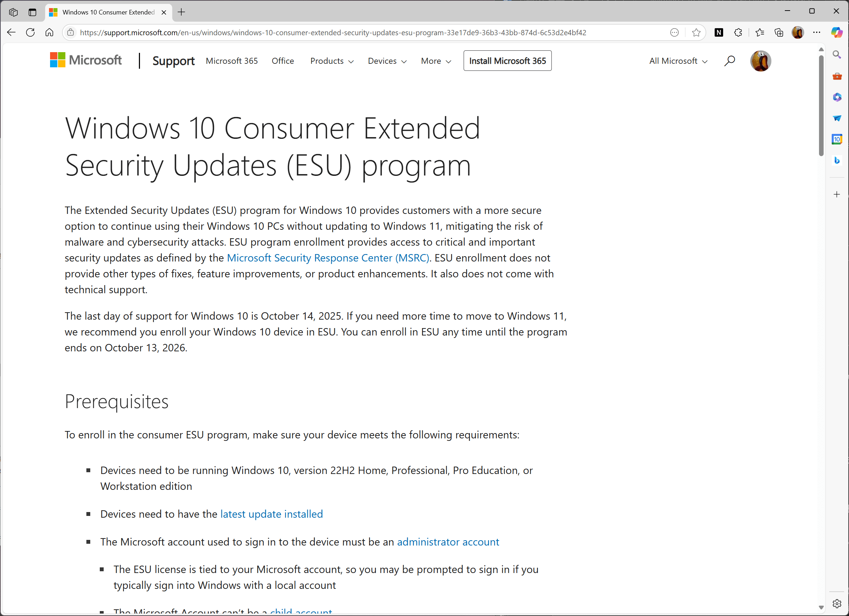Open the Microsoft 365 menu item
This screenshot has width=849, height=616.
(232, 61)
